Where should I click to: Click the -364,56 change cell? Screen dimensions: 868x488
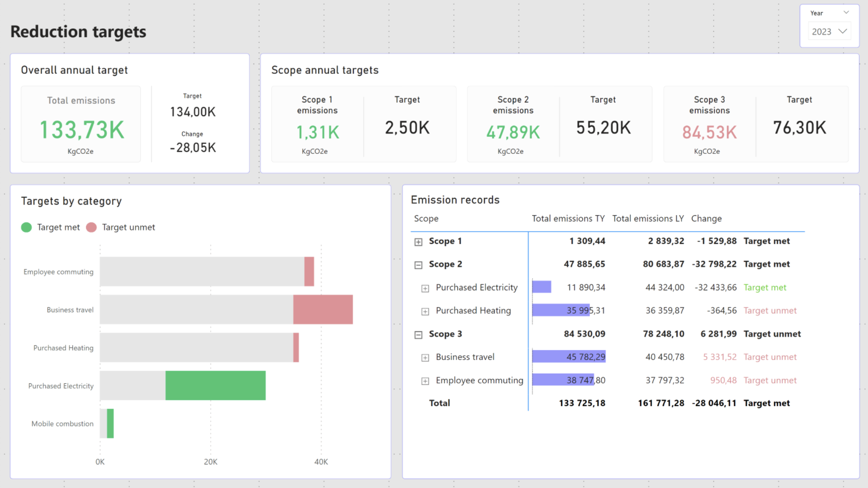pyautogui.click(x=721, y=311)
